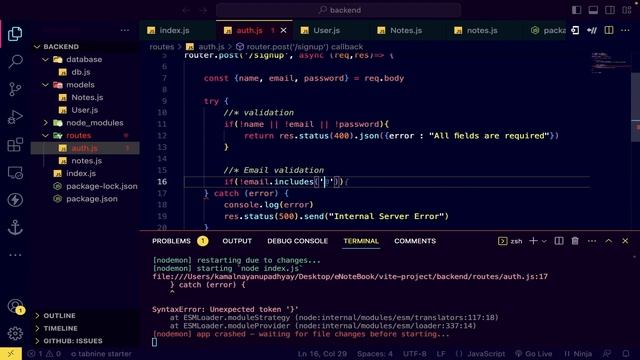Open the COMMENTS panel tab
This screenshot has height=360, width=640.
coord(415,241)
